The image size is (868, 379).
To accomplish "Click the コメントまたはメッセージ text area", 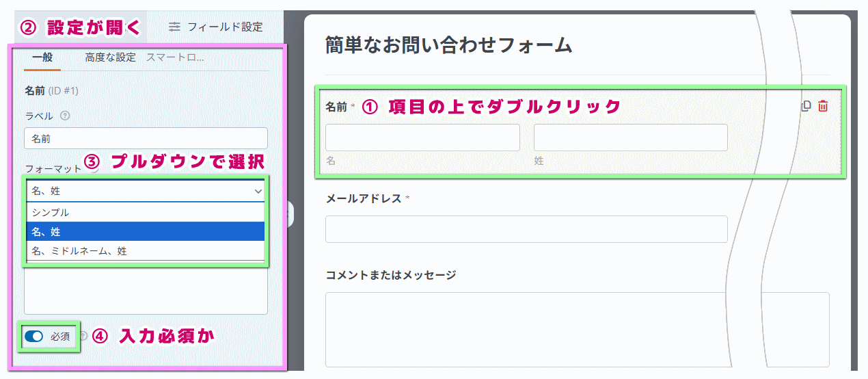I will (577, 329).
